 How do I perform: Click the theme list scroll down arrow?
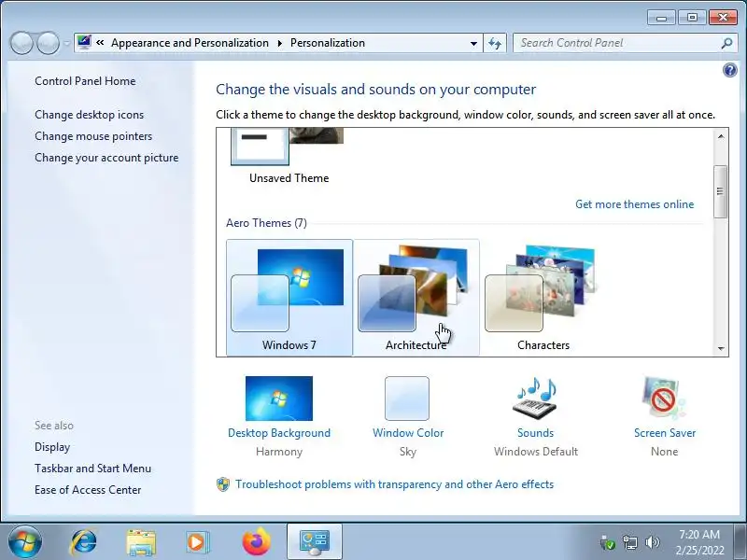(721, 348)
